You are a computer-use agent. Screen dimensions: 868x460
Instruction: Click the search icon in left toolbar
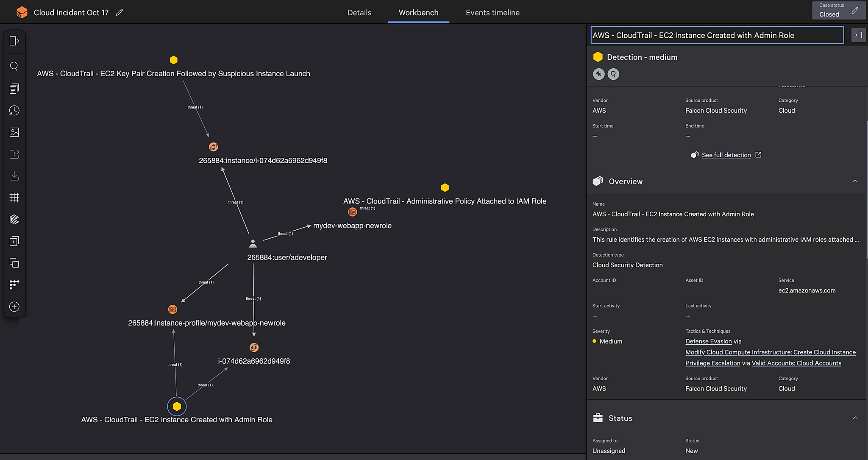click(14, 66)
